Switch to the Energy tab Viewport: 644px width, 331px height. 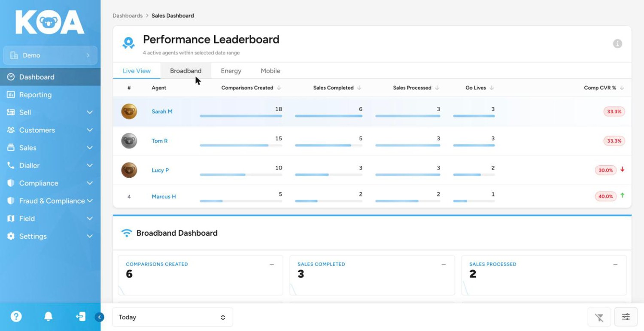[231, 71]
